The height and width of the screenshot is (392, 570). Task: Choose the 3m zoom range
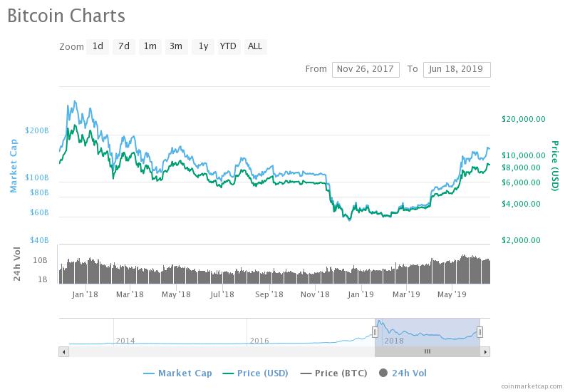[175, 46]
